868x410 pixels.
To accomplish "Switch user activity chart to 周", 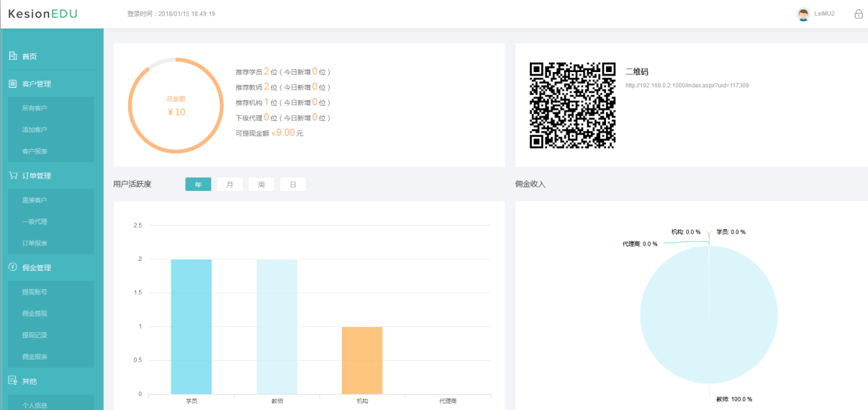I will pyautogui.click(x=261, y=184).
